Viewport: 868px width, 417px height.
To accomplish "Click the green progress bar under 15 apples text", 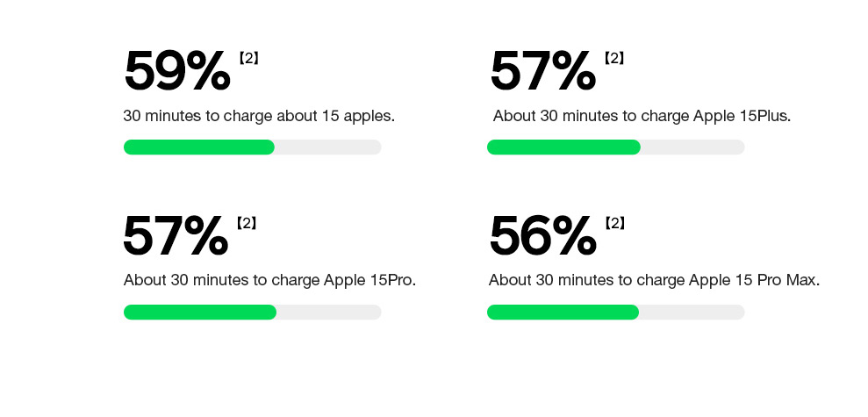I will pyautogui.click(x=199, y=147).
